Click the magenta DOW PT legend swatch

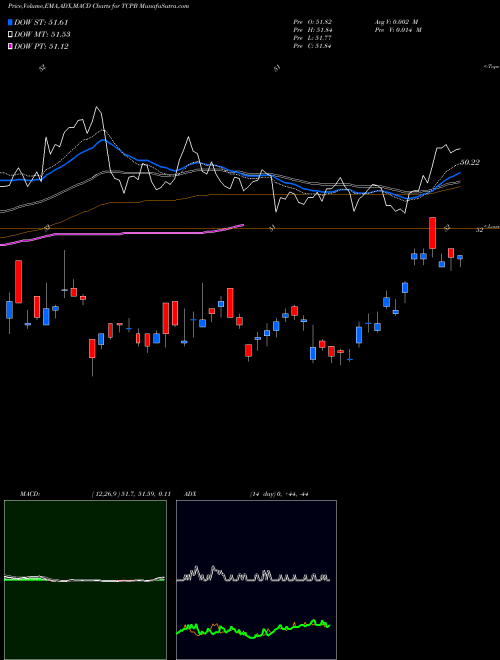click(x=10, y=46)
